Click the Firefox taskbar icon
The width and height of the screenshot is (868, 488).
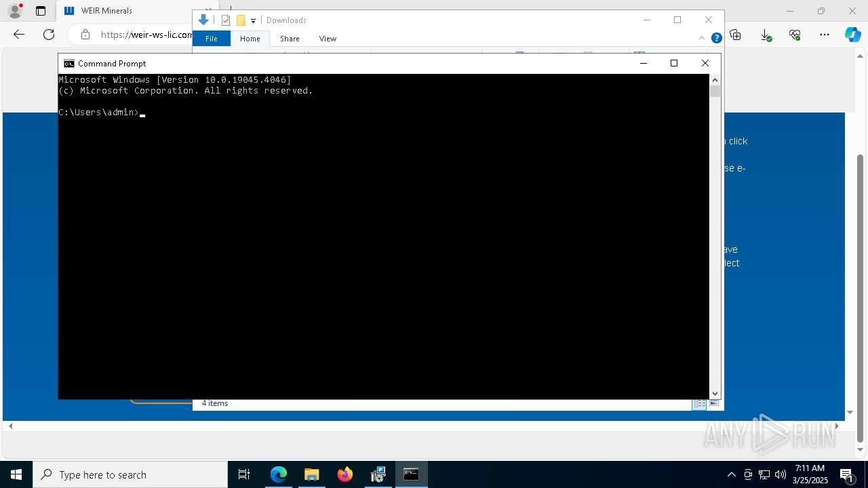(344, 474)
